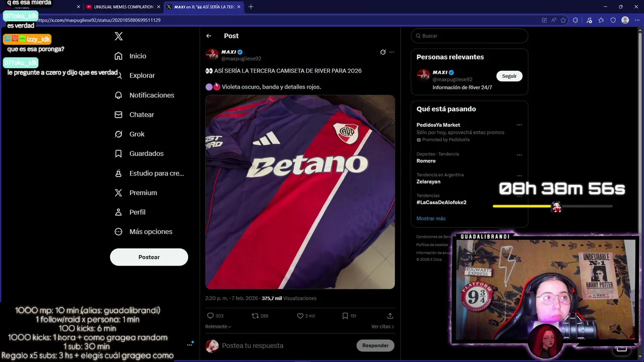Open Chatear envelope icon
Screen dimensions: 644x362
(x=118, y=115)
